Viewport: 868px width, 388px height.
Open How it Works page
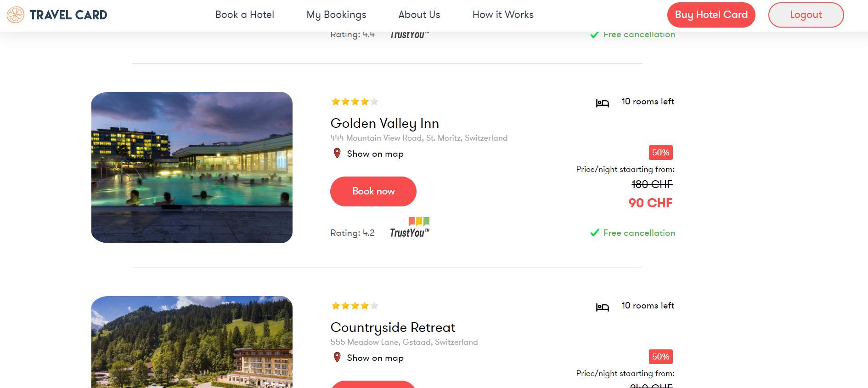tap(503, 15)
